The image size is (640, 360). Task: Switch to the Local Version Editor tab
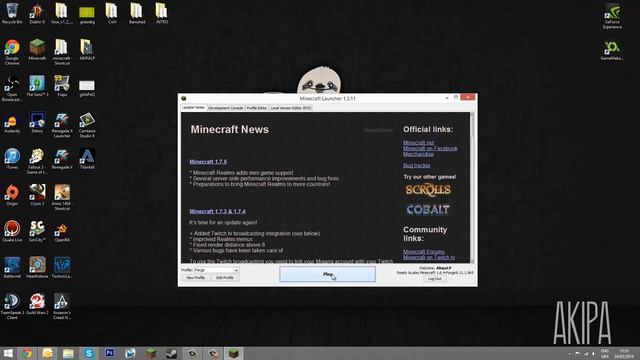[x=291, y=108]
